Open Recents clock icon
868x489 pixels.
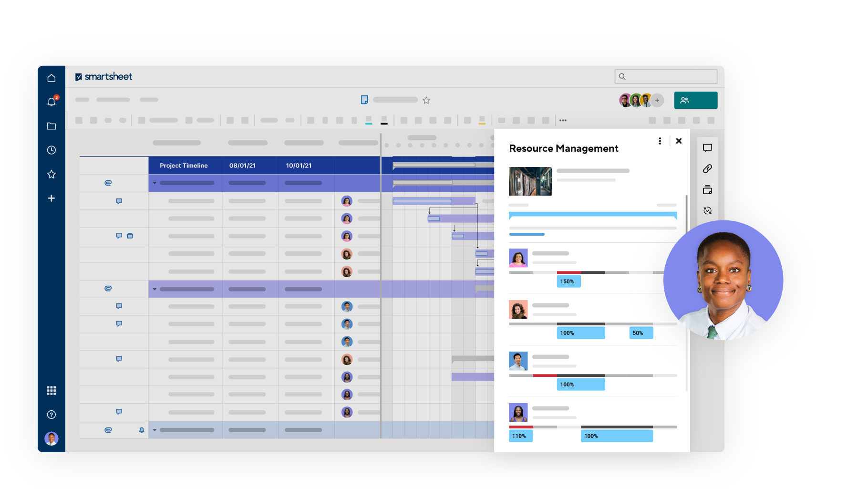click(52, 150)
